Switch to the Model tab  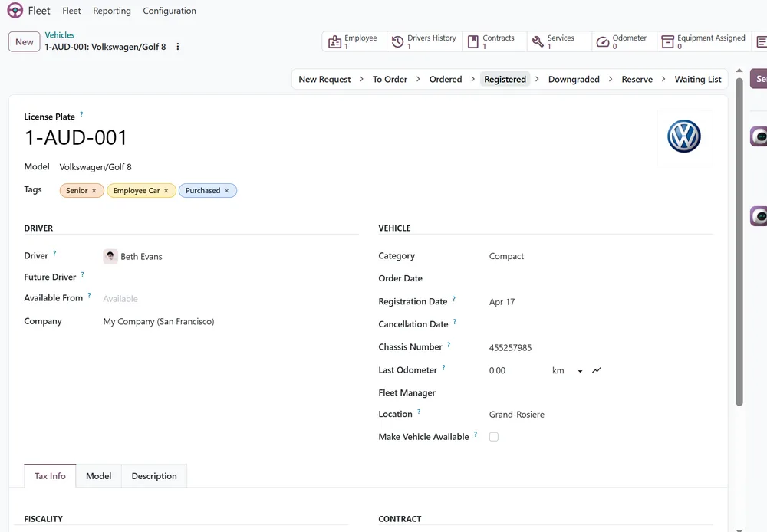99,476
